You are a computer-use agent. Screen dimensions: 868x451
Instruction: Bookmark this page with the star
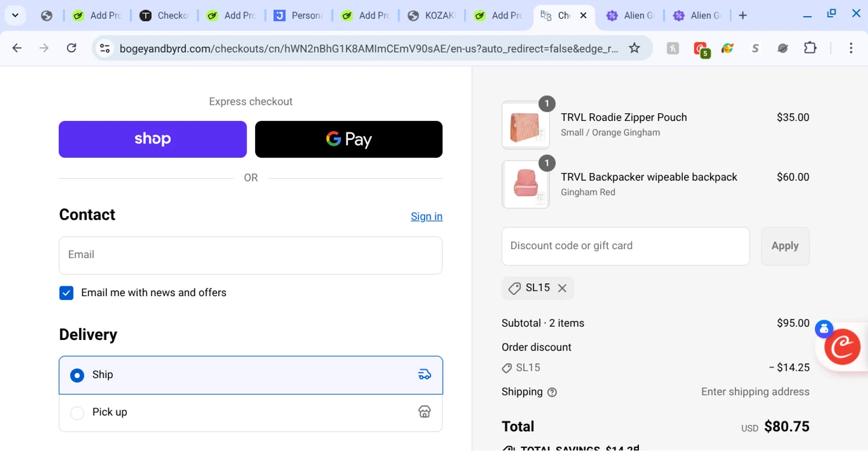pyautogui.click(x=634, y=48)
